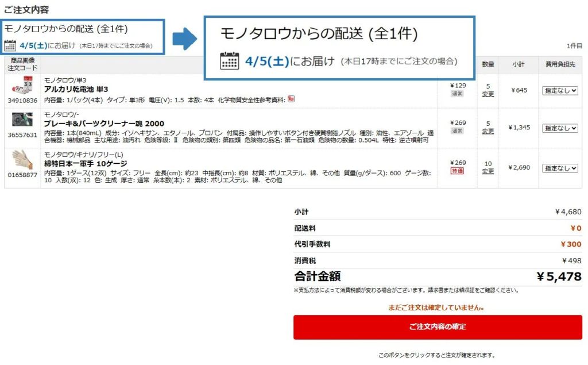Change quantity link for brake cleaner

tap(488, 132)
